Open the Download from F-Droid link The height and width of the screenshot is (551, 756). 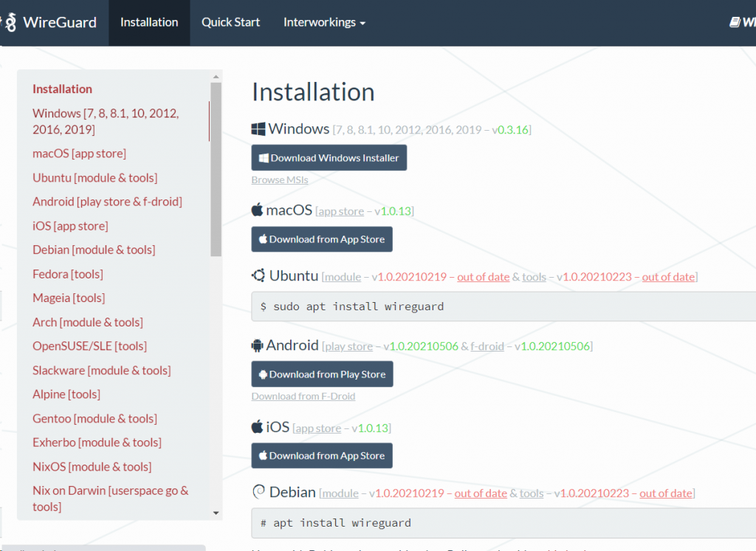pyautogui.click(x=303, y=396)
